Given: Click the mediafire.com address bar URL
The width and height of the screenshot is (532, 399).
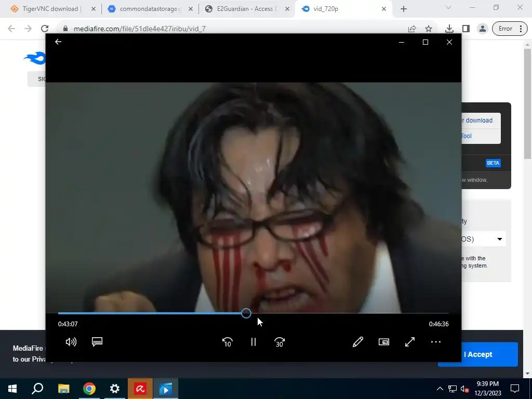Looking at the screenshot, I should (x=139, y=29).
